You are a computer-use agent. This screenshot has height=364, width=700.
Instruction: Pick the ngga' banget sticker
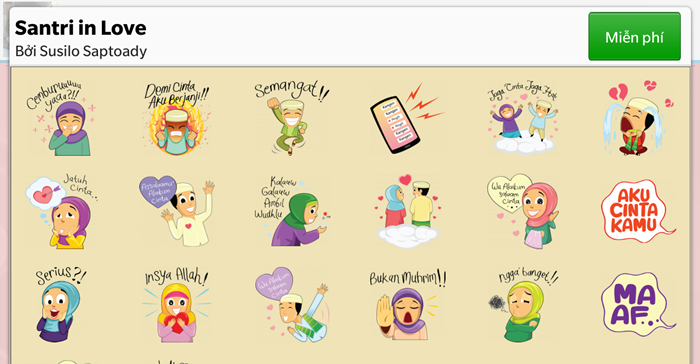523,305
